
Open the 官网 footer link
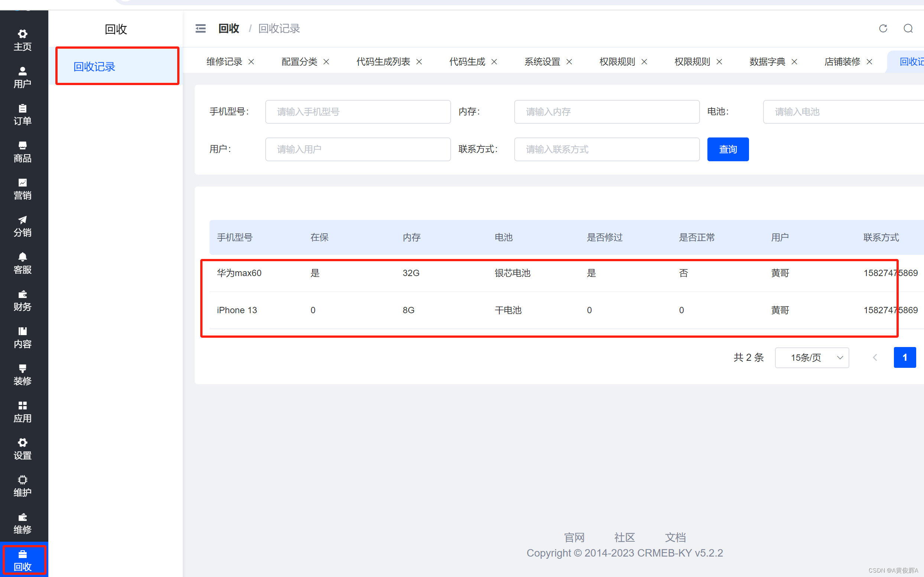pos(574,537)
